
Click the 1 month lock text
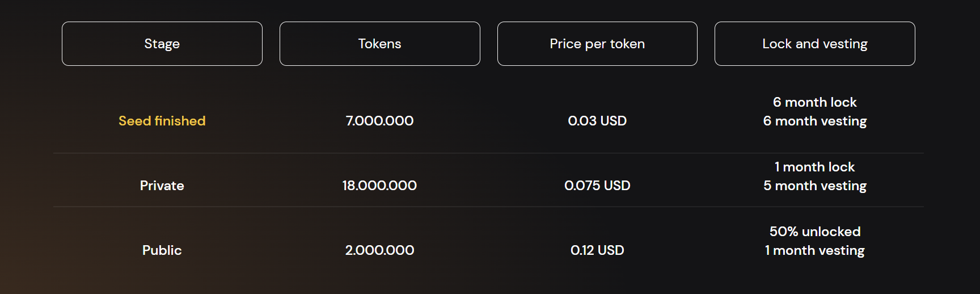point(814,167)
